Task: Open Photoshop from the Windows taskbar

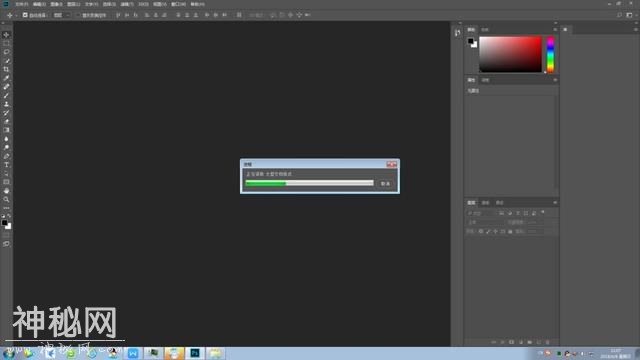Action: coord(195,353)
